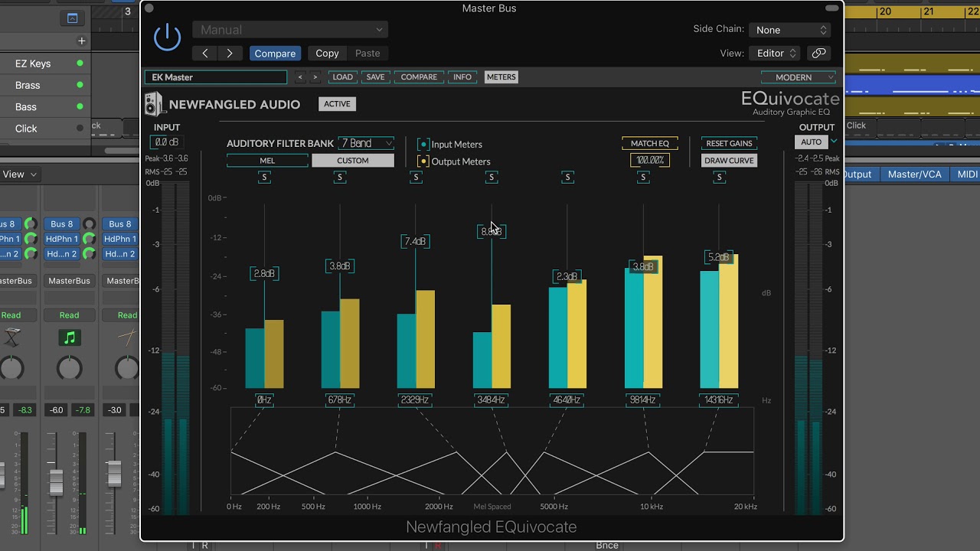Open the MODERN style dropdown
The image size is (980, 551).
pyautogui.click(x=799, y=77)
